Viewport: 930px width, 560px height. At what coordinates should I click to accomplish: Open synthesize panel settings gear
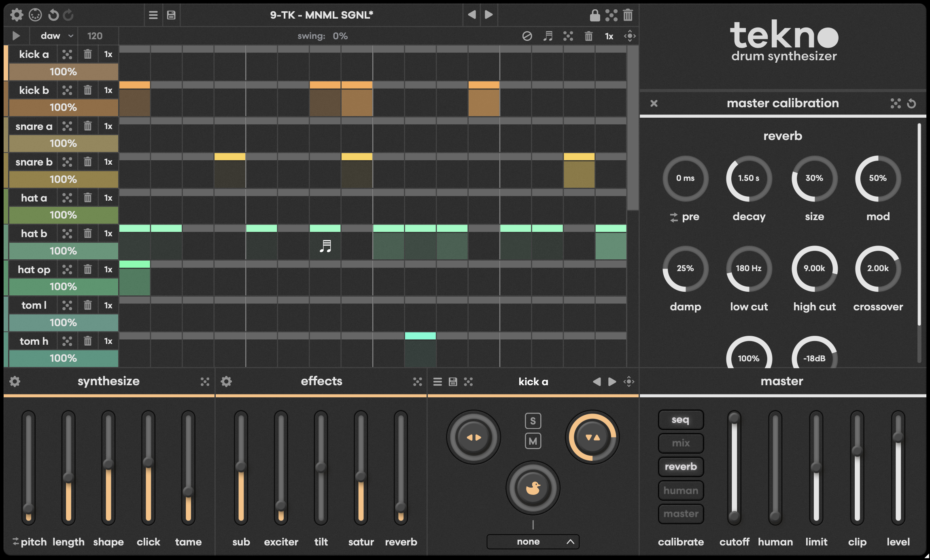pyautogui.click(x=15, y=381)
